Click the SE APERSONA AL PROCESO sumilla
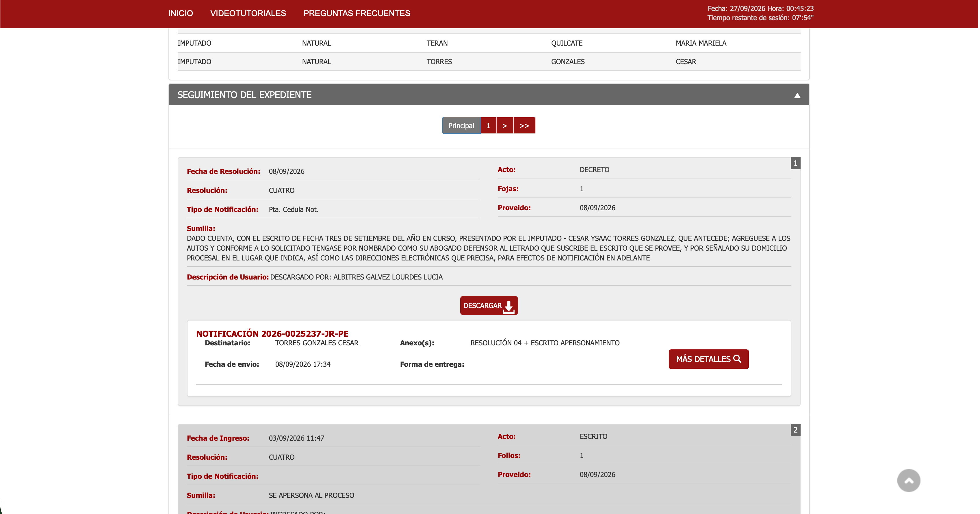The height and width of the screenshot is (514, 980). coord(311,495)
